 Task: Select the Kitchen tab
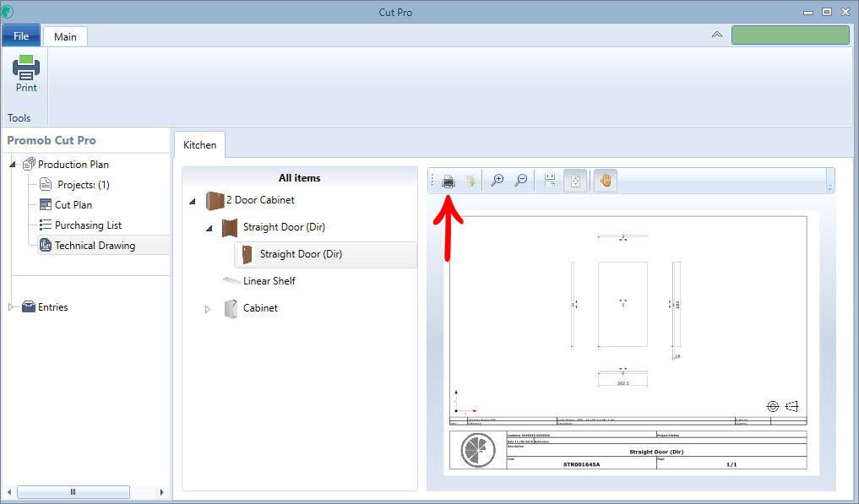pyautogui.click(x=199, y=144)
